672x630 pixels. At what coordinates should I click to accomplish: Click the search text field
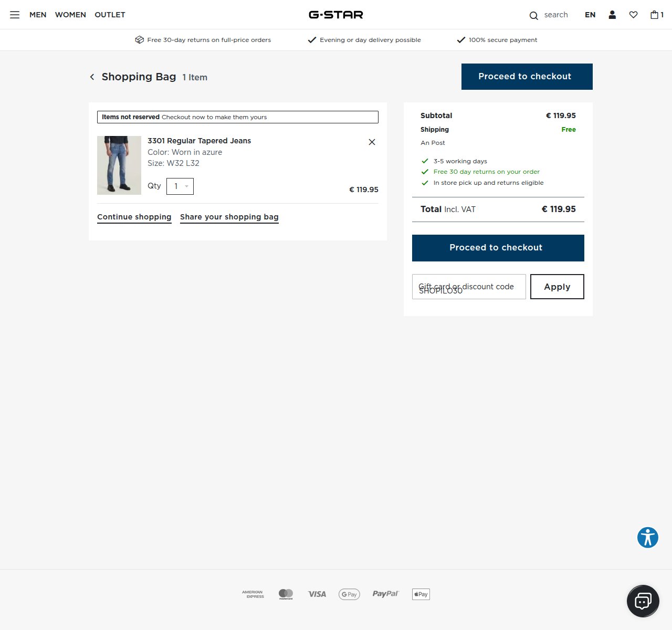point(556,15)
